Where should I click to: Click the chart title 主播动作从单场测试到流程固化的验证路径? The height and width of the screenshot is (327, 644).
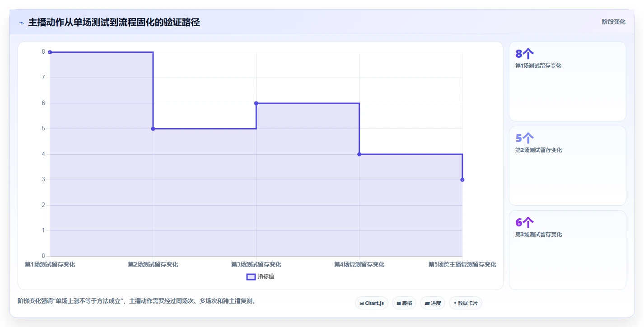(114, 22)
